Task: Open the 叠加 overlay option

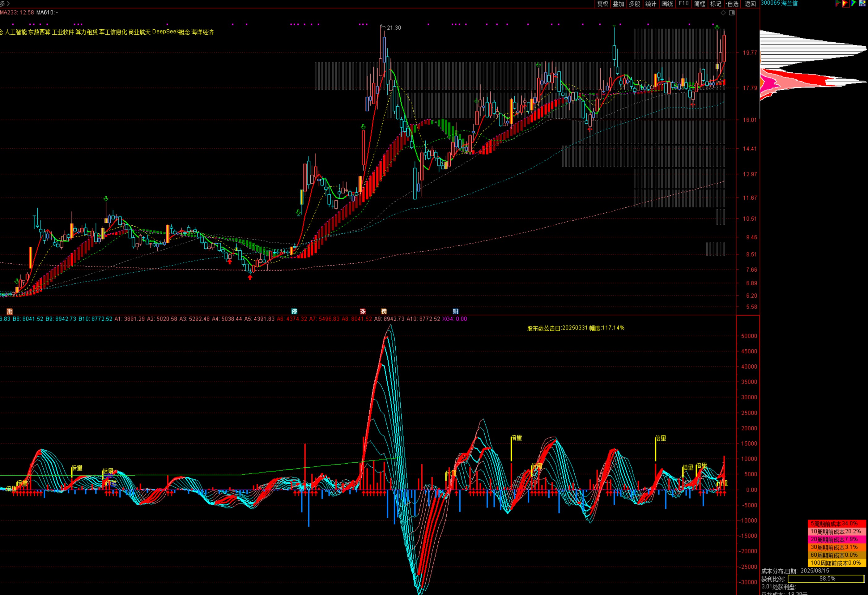Action: [619, 4]
